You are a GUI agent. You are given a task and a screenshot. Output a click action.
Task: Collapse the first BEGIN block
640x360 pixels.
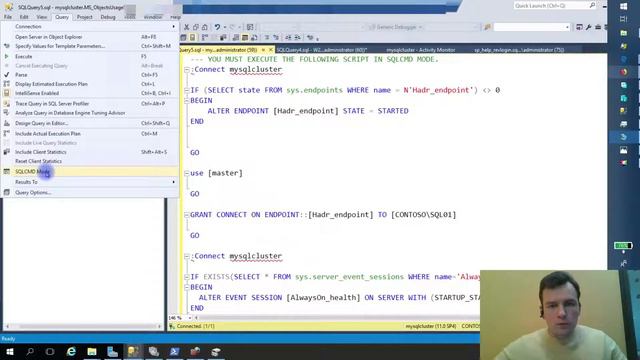(x=187, y=101)
